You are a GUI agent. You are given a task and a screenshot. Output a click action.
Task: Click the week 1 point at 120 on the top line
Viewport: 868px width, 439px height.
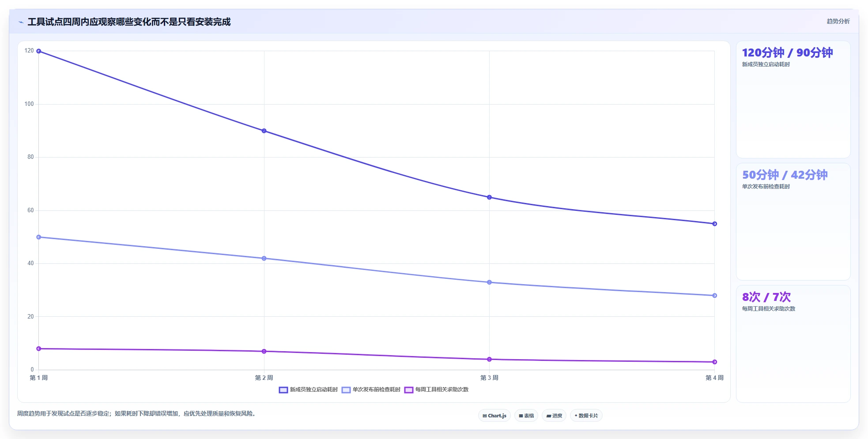click(39, 51)
